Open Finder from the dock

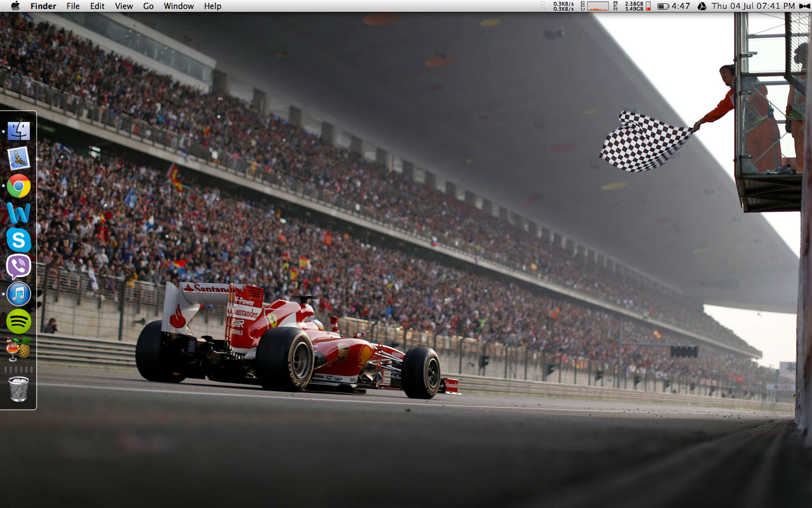[x=19, y=131]
